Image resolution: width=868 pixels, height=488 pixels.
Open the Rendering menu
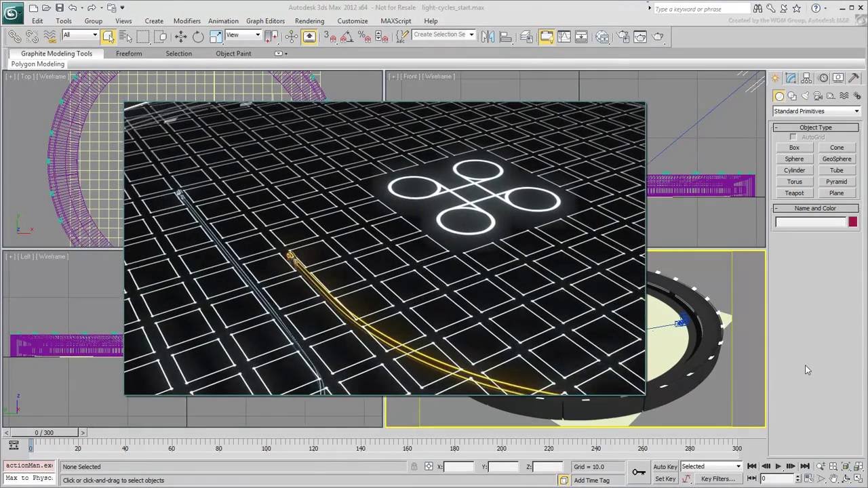pyautogui.click(x=309, y=21)
